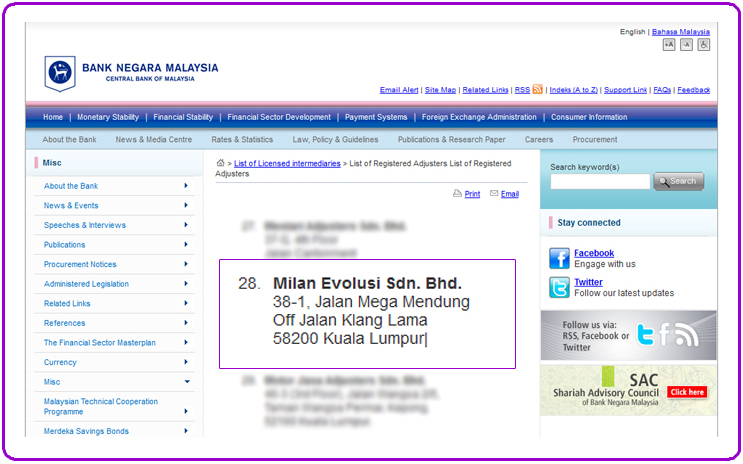Click Twitter bird in Follow us banner
This screenshot has height=464, width=743.
[x=645, y=335]
